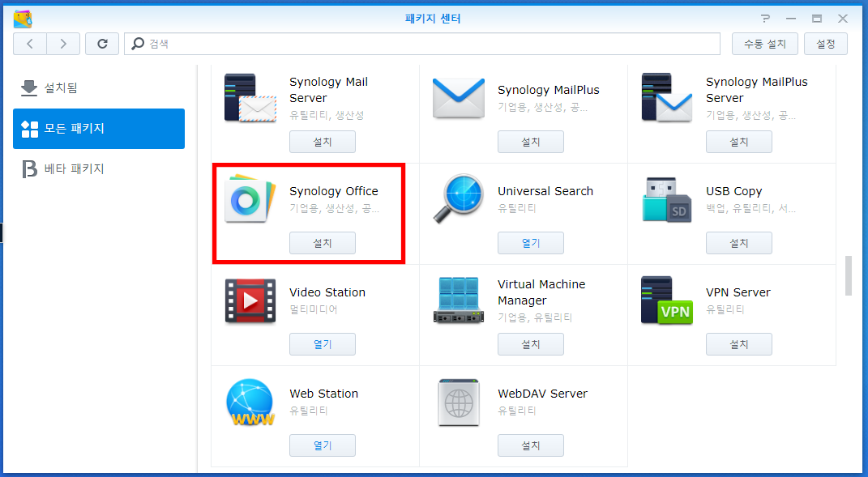Install Synology Mail Server with 설치

[323, 142]
